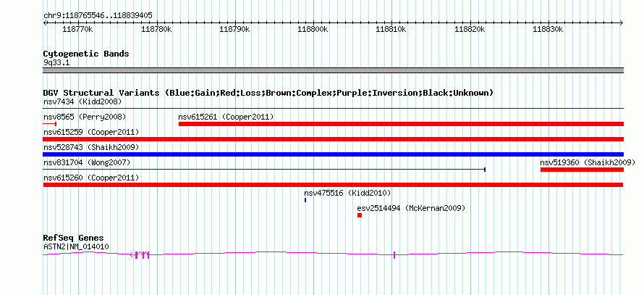Click the red bar under nsv615259
This screenshot has height=295, width=644.
pyautogui.click(x=334, y=139)
